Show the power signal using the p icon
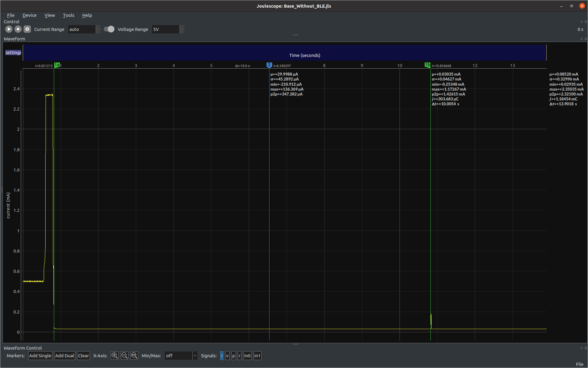The image size is (588, 368). (x=233, y=355)
